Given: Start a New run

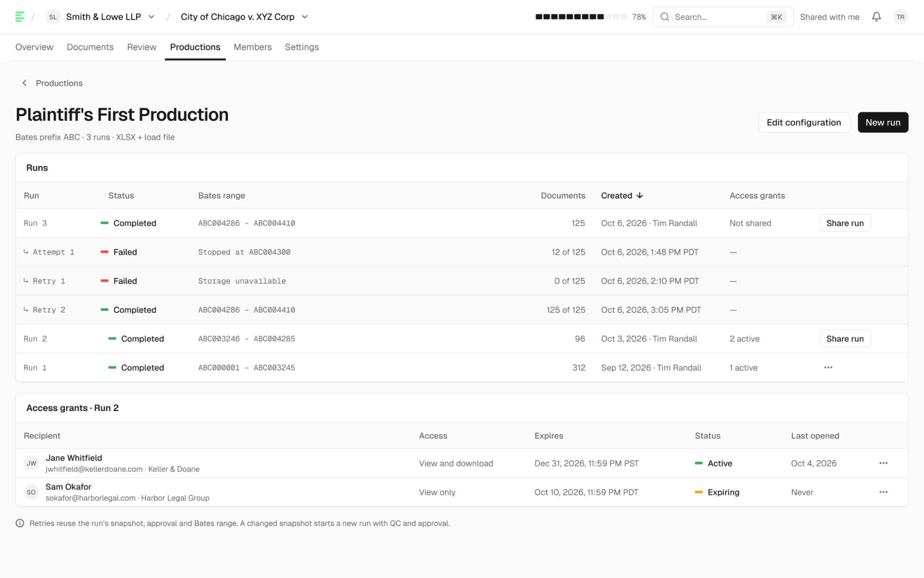Looking at the screenshot, I should coord(883,122).
